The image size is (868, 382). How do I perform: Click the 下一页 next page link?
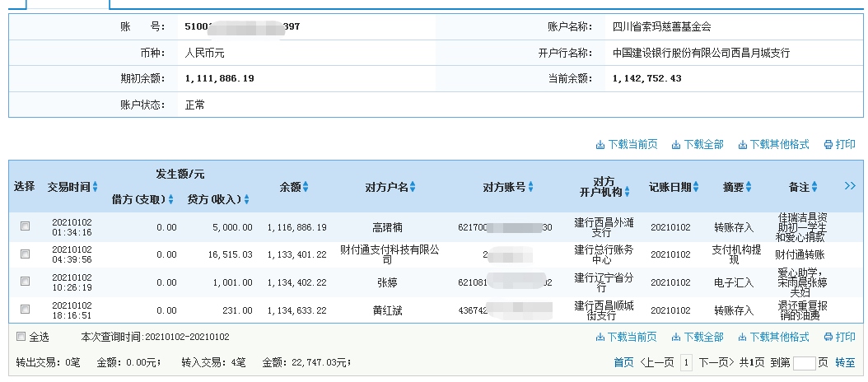[716, 362]
